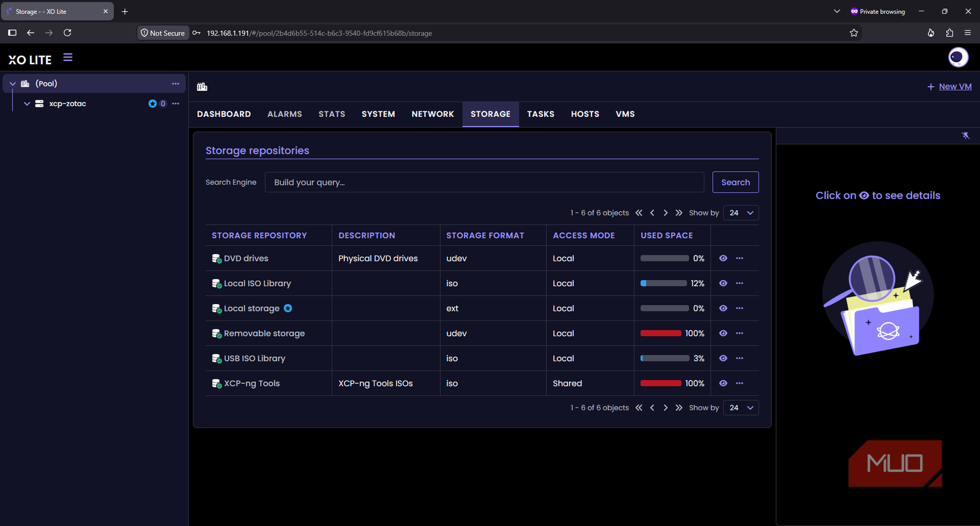This screenshot has height=526, width=980.
Task: Switch to the Network tab
Action: [432, 114]
